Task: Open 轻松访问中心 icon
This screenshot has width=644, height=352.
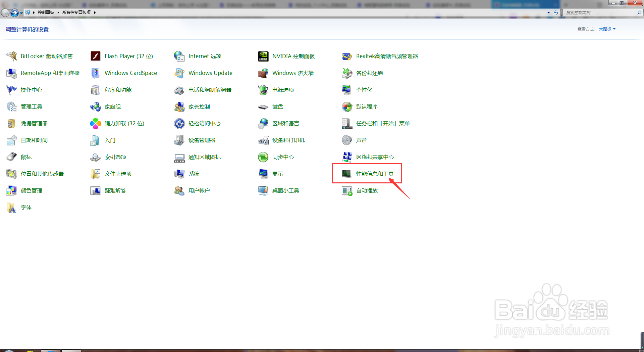Action: tap(179, 123)
